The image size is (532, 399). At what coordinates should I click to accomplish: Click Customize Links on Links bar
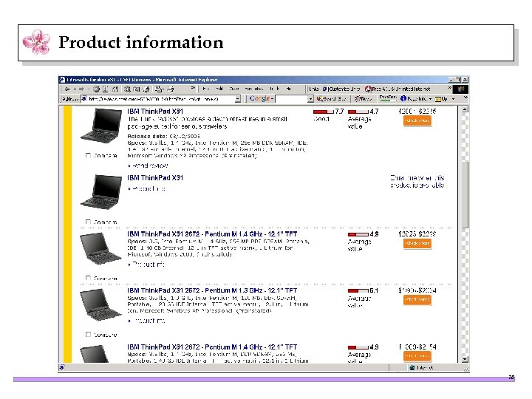tap(341, 89)
